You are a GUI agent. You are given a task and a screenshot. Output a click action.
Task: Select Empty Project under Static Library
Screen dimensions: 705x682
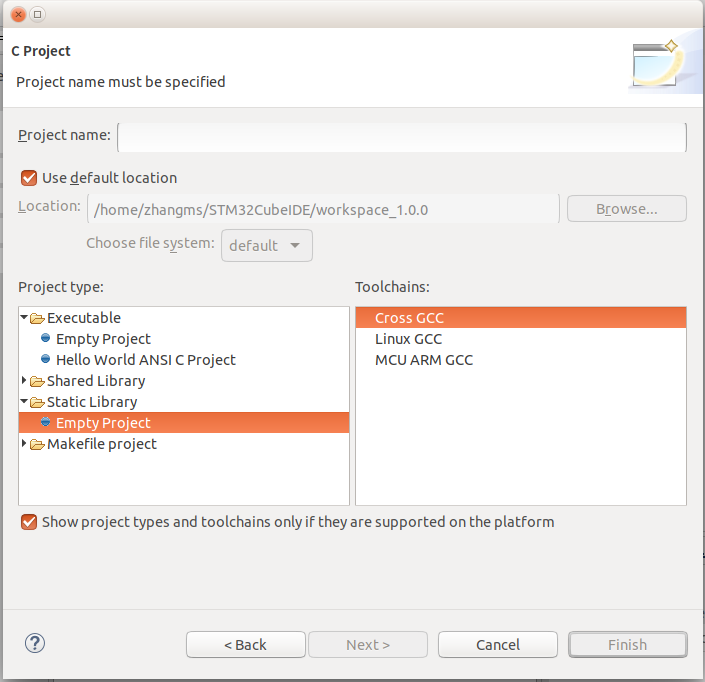pos(103,423)
